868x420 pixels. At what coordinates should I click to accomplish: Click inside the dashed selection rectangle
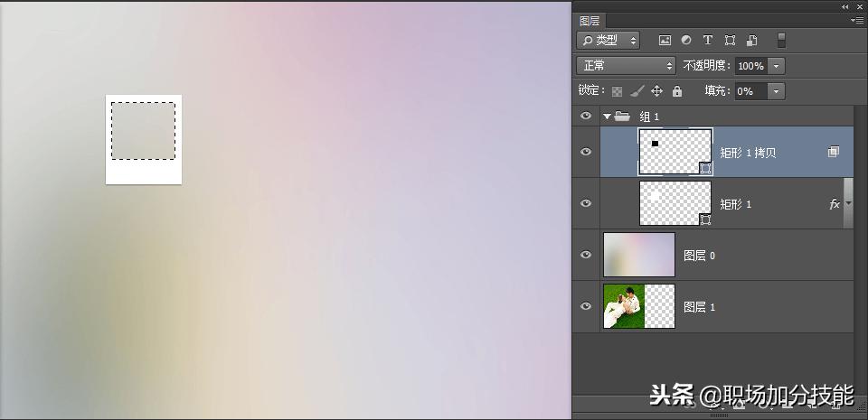[144, 131]
